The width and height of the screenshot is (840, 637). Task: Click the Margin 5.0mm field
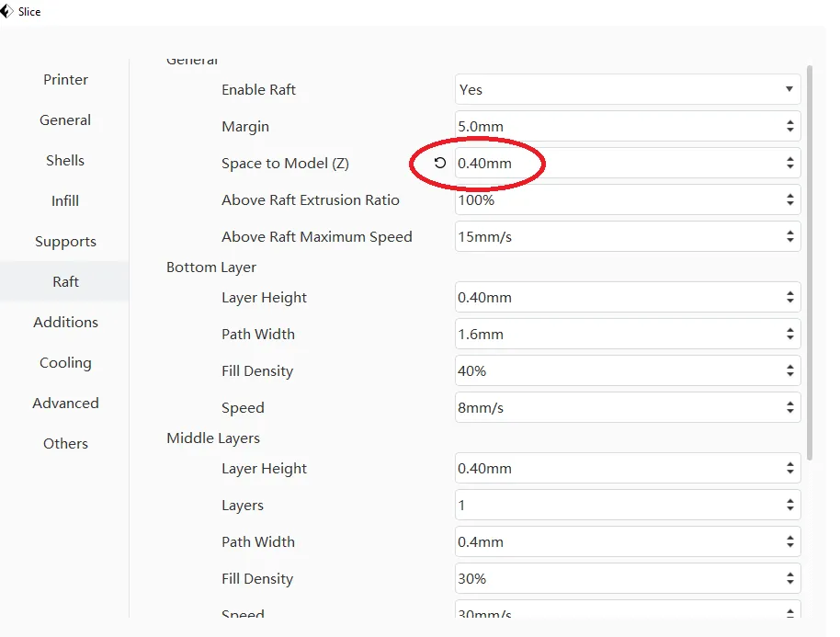coord(628,127)
